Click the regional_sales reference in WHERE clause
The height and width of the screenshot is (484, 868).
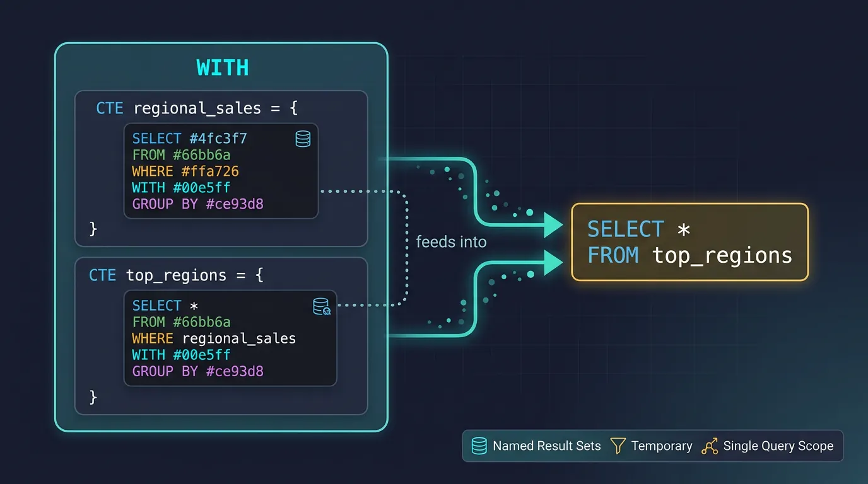pos(238,338)
